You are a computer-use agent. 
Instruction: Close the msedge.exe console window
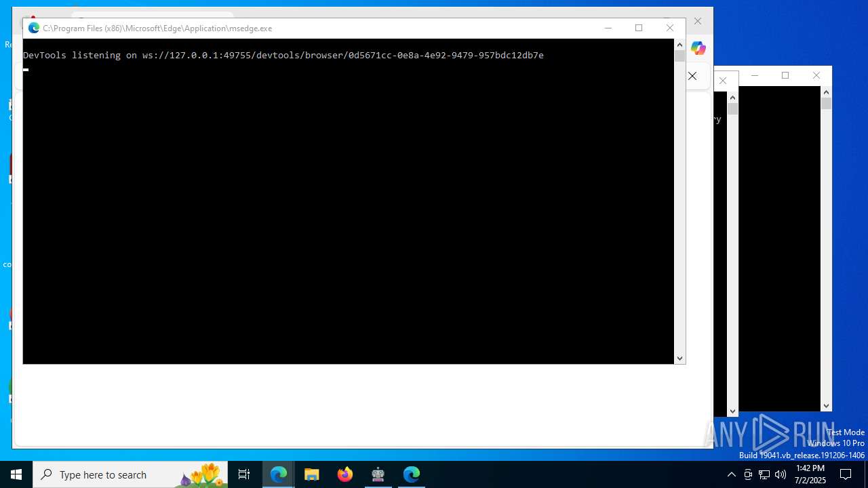coord(670,28)
